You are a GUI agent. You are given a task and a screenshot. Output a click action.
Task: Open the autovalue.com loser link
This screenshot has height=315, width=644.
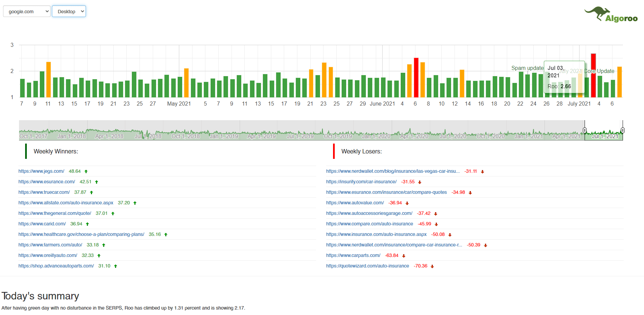(x=355, y=203)
